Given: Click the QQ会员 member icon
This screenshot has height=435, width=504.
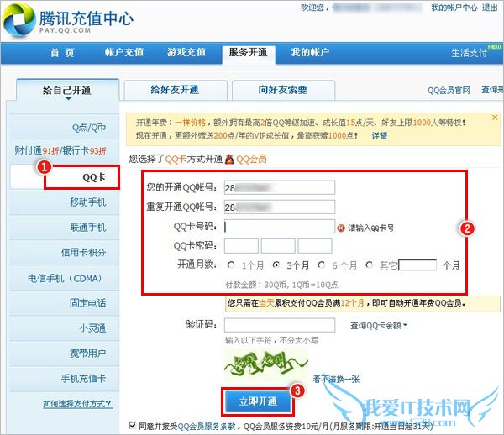Looking at the screenshot, I should click(x=229, y=159).
